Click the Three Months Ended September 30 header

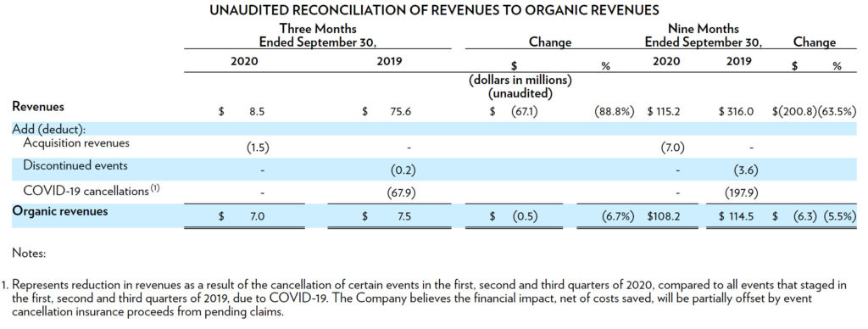click(321, 35)
